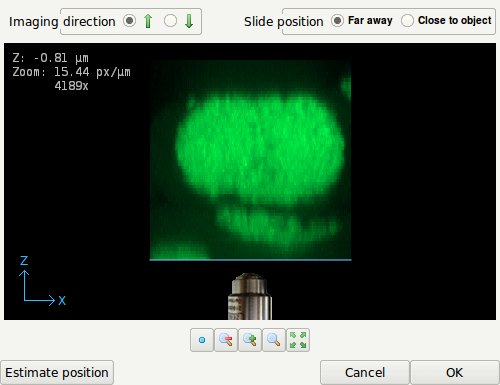Click the center view blue dot icon
This screenshot has width=500, height=385.
tap(202, 340)
